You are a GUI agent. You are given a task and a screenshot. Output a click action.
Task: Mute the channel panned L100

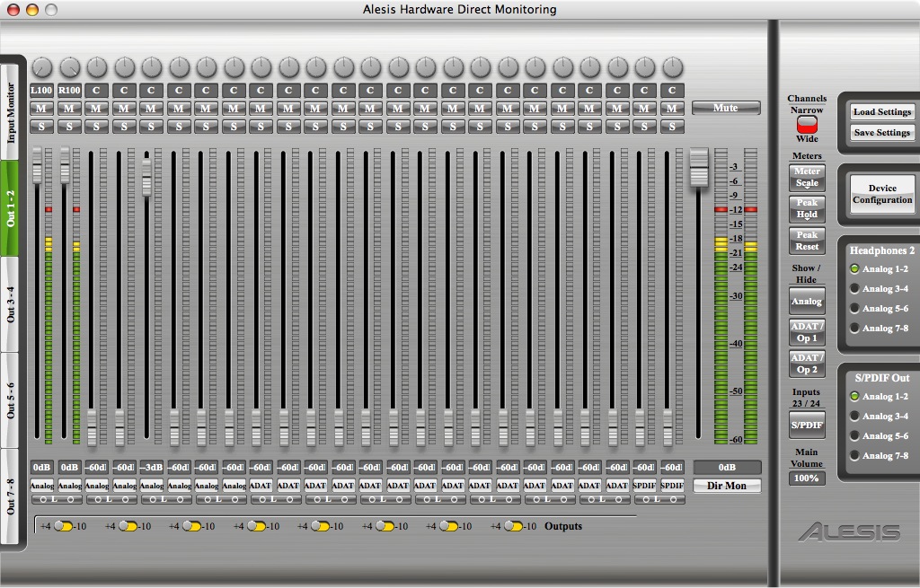click(x=41, y=109)
